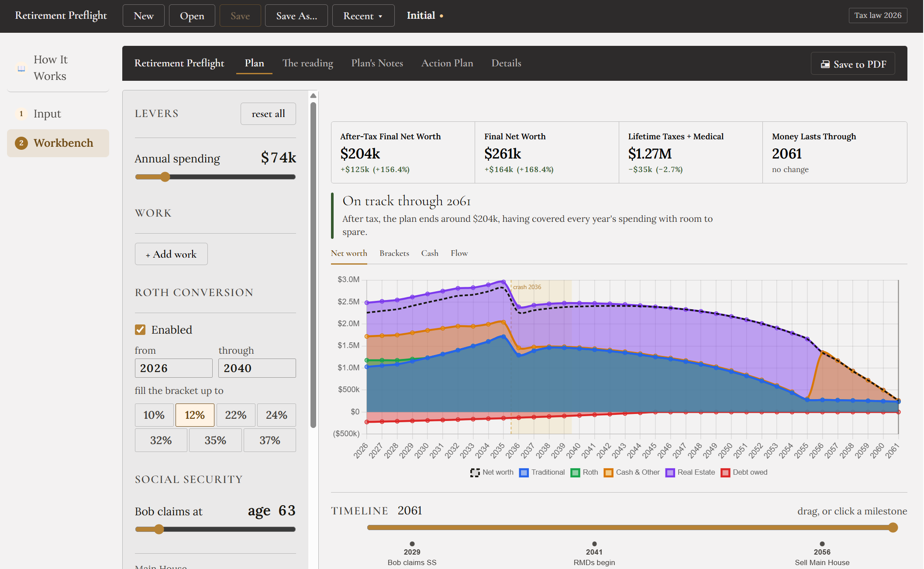924x569 pixels.
Task: Click the Money Lasts Through 2061 card
Action: tap(835, 152)
